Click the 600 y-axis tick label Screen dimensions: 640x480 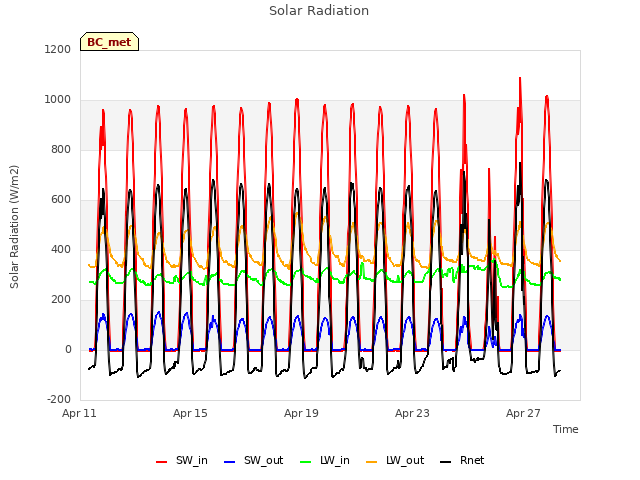(x=61, y=200)
